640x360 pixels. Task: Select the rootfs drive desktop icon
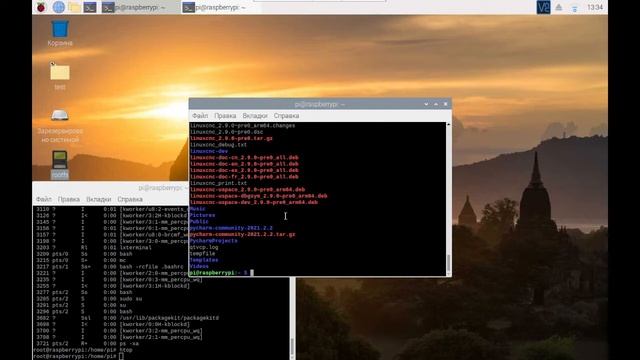click(x=60, y=164)
